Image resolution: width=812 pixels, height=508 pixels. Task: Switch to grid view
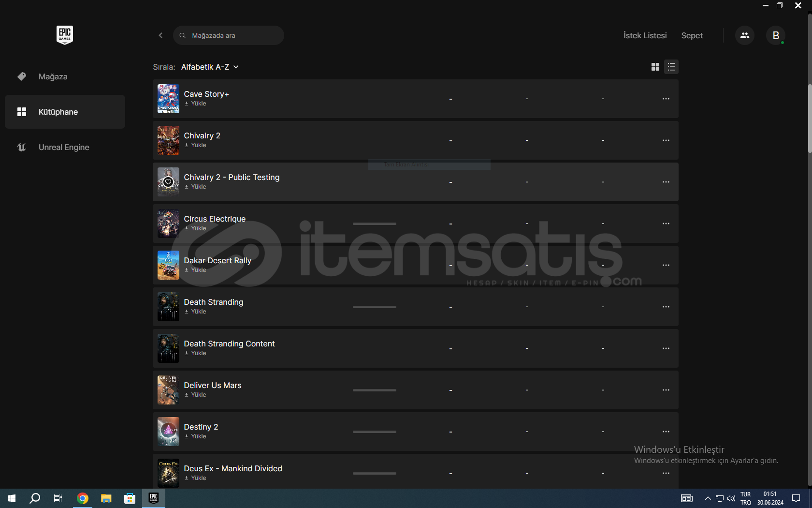[x=655, y=67]
